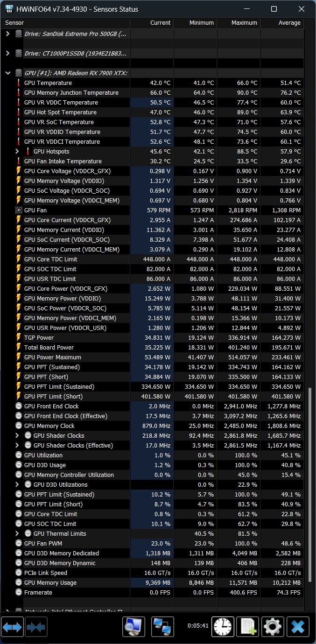Click the Radeon RX 7900 XTX chip icon
The image size is (316, 644).
click(x=19, y=73)
